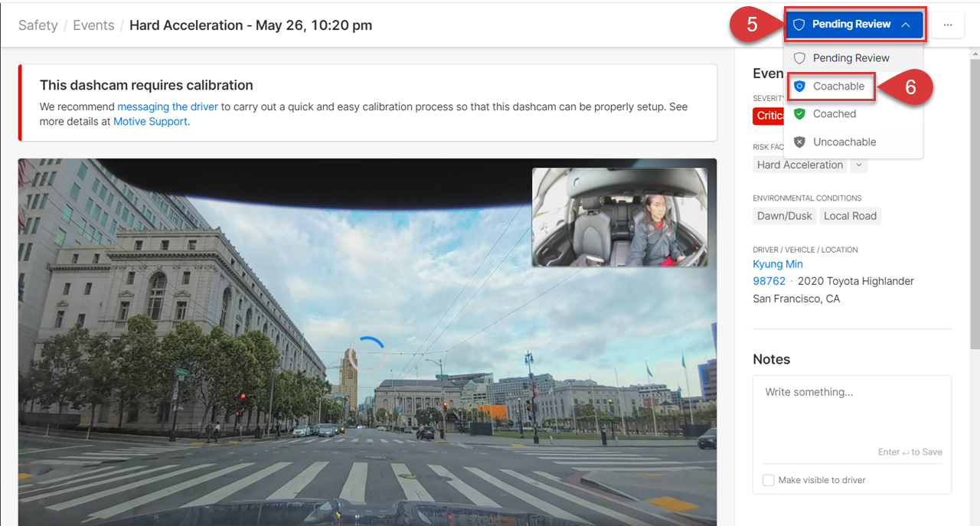
Task: Click the outline shield icon beside Pending Review option
Action: 799,58
